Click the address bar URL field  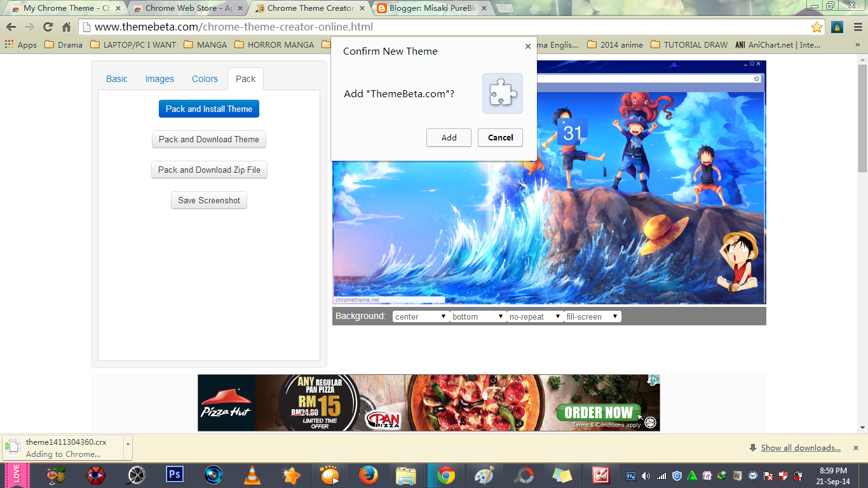(445, 27)
